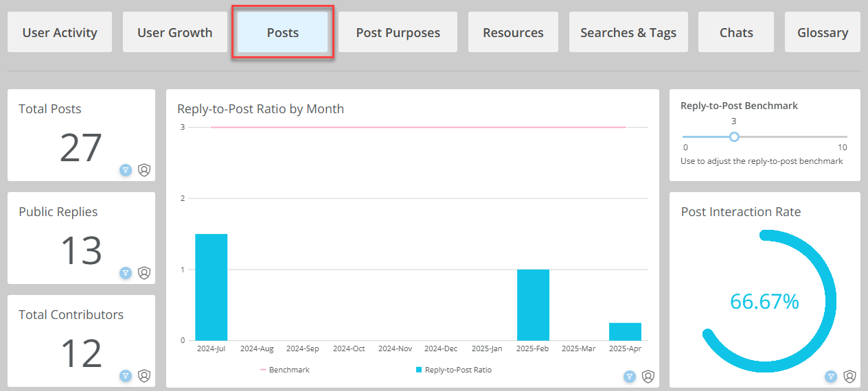The height and width of the screenshot is (391, 868).
Task: Select the User Growth tab
Action: coord(175,32)
